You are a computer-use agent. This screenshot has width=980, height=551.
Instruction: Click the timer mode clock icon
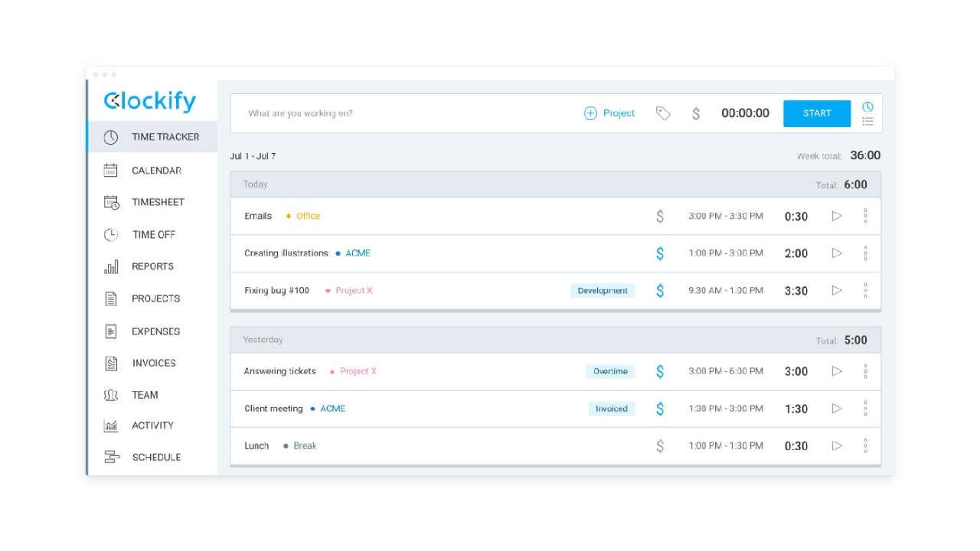[867, 106]
